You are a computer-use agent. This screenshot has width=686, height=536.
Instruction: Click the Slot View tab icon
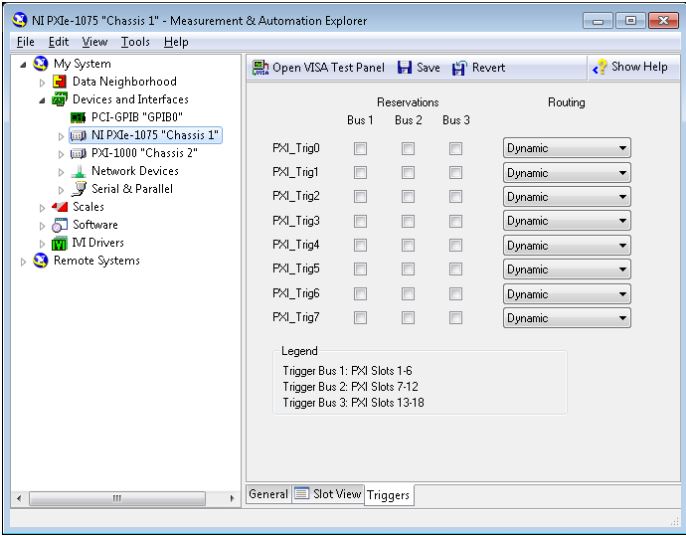301,494
